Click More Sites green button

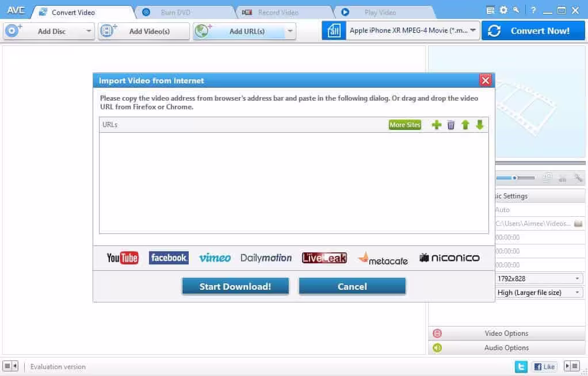coord(404,125)
